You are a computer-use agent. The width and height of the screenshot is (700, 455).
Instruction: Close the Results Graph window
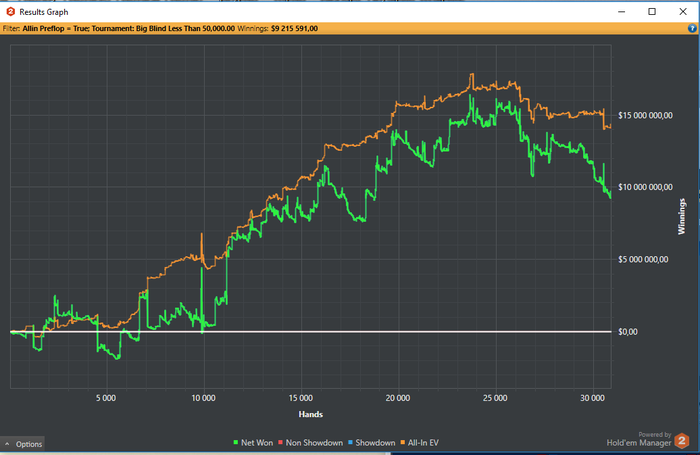[683, 12]
